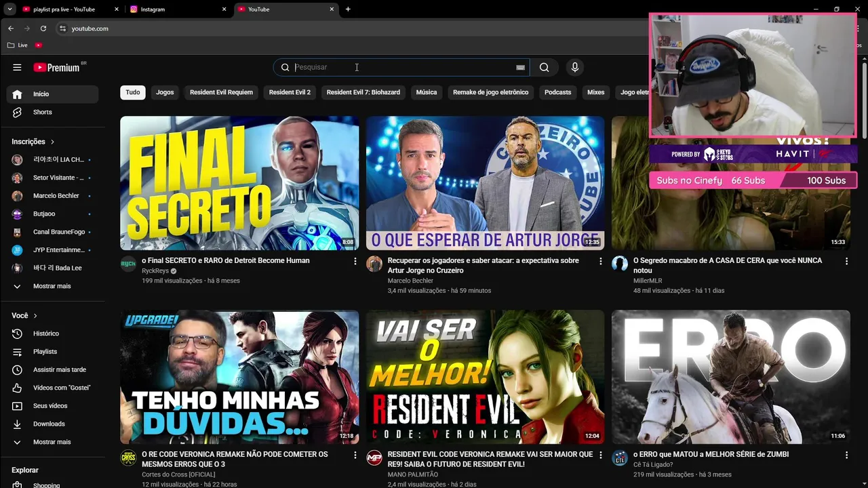Play FINAL SECRETO Detroit thumbnail
The width and height of the screenshot is (868, 488).
click(x=239, y=183)
